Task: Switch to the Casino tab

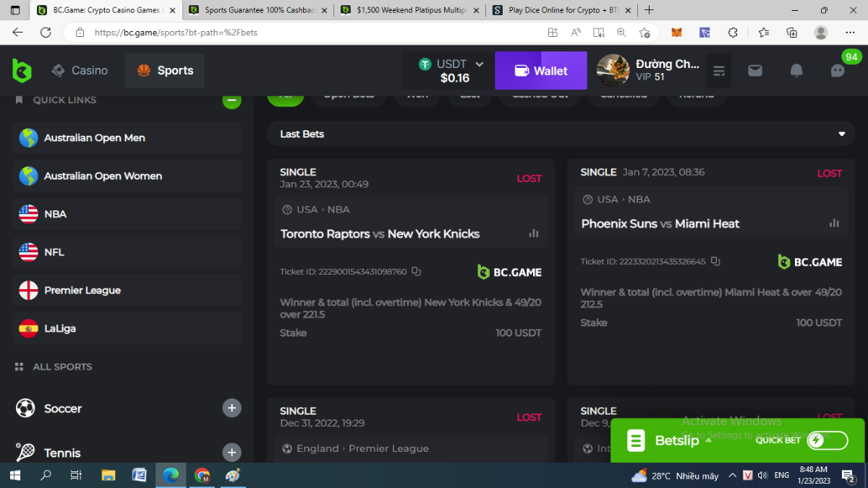Action: coord(80,71)
